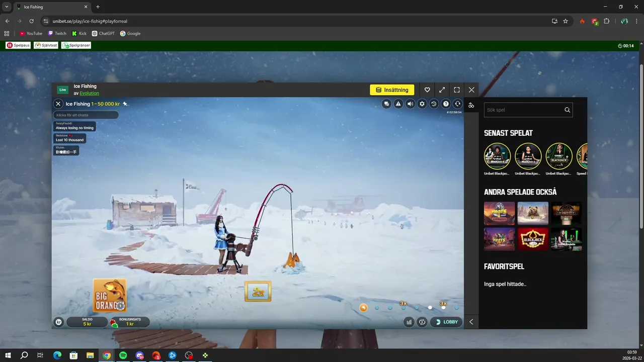Open Windows Start menu
644x362 pixels.
pyautogui.click(x=8, y=355)
